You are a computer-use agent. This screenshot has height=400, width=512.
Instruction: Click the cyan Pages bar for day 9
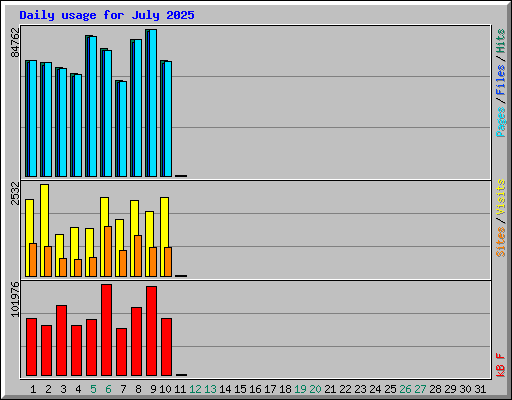pyautogui.click(x=153, y=103)
